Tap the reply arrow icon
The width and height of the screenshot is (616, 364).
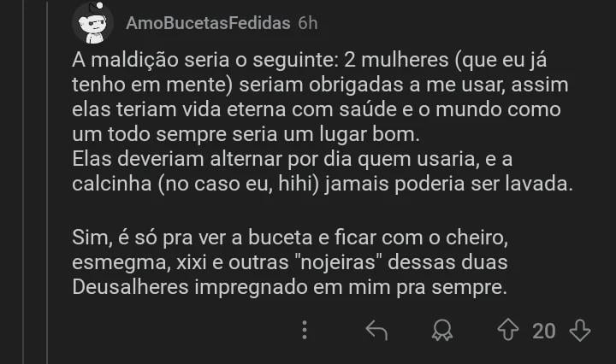point(376,331)
